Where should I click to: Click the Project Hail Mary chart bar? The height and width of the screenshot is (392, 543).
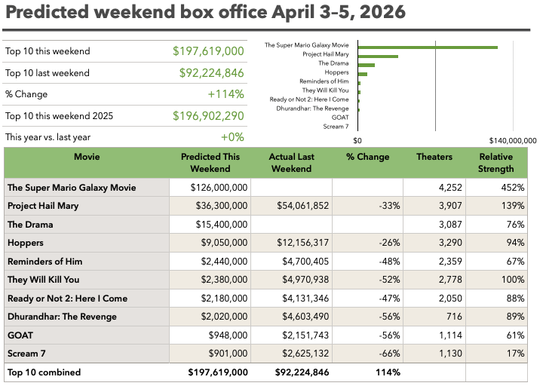(377, 56)
